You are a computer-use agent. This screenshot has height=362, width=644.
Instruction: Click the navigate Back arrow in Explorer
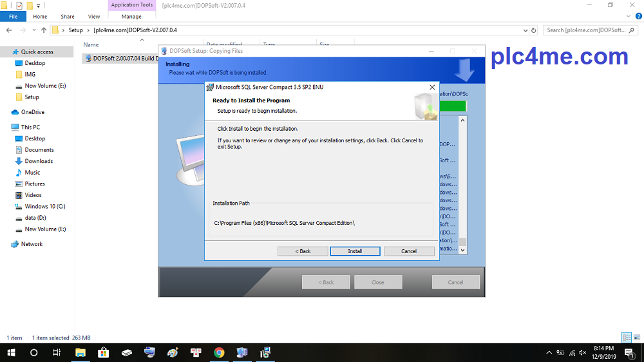10,30
